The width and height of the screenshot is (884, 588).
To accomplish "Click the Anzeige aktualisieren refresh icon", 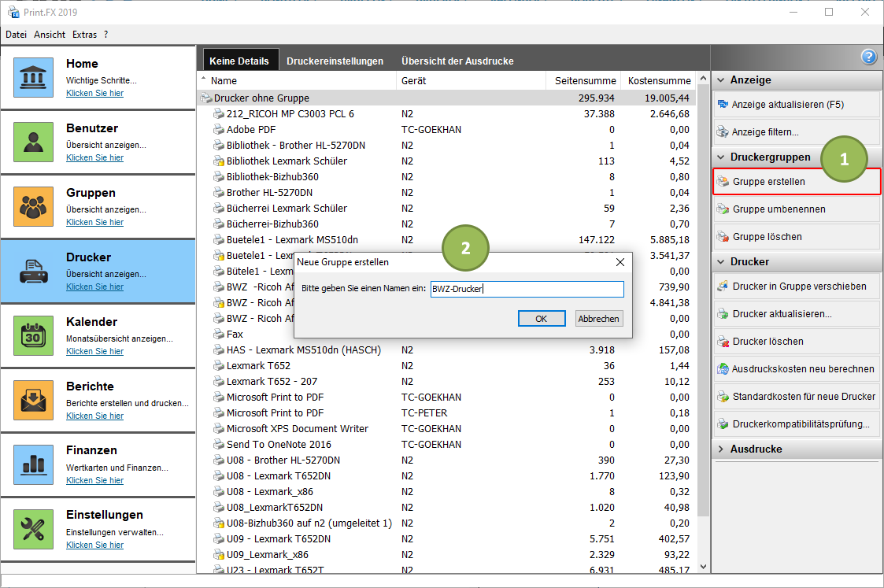I will pyautogui.click(x=722, y=104).
